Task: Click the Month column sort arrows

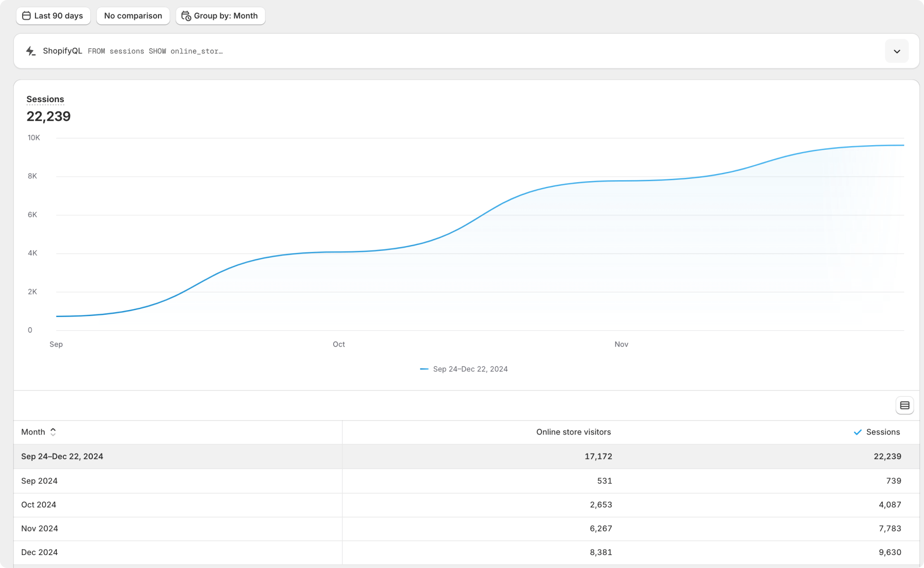Action: click(x=53, y=432)
